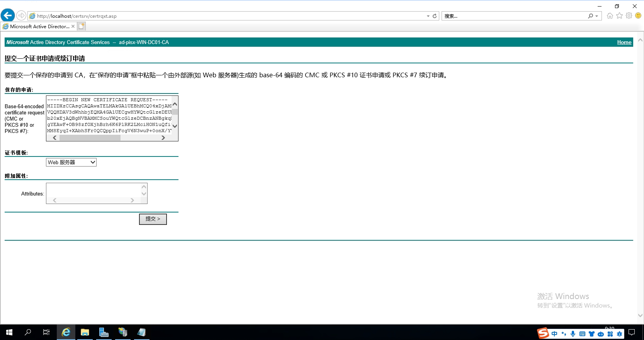Click the browser back arrow button
The width and height of the screenshot is (644, 340).
(x=8, y=15)
